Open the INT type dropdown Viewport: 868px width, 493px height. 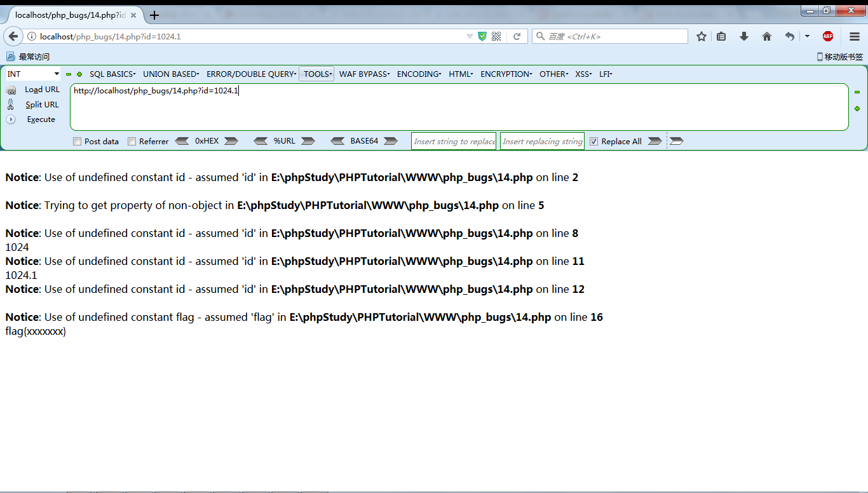click(32, 74)
